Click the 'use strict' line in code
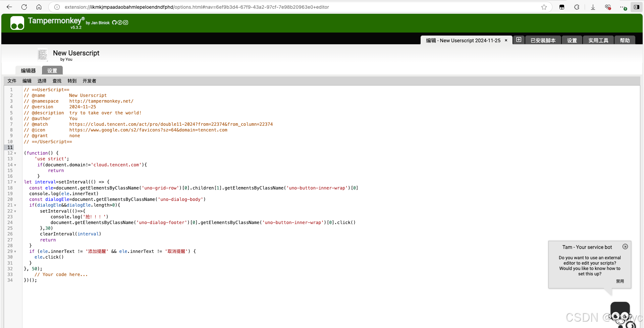 52,159
